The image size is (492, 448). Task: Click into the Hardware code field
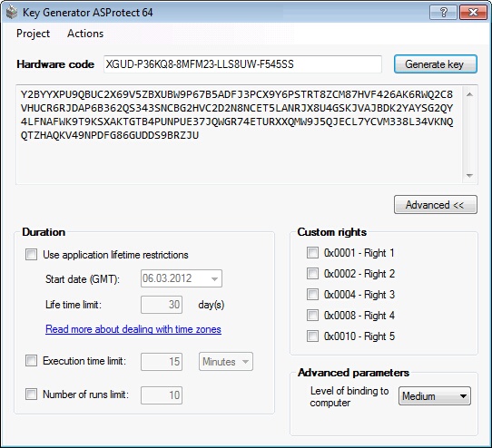click(x=242, y=64)
